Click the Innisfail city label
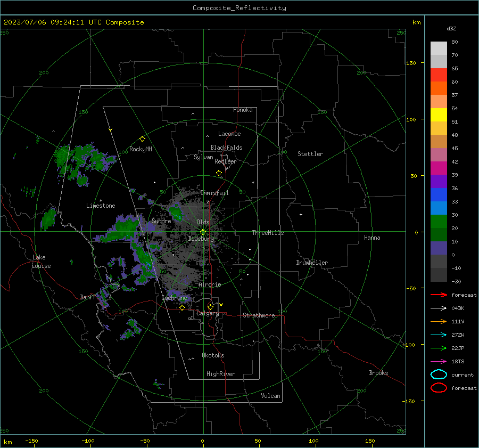The height and width of the screenshot is (448, 479). [214, 193]
